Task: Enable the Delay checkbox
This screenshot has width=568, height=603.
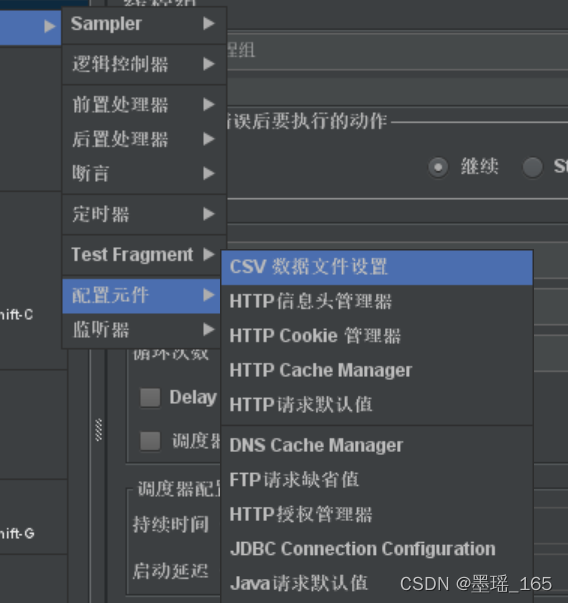Action: [x=150, y=397]
